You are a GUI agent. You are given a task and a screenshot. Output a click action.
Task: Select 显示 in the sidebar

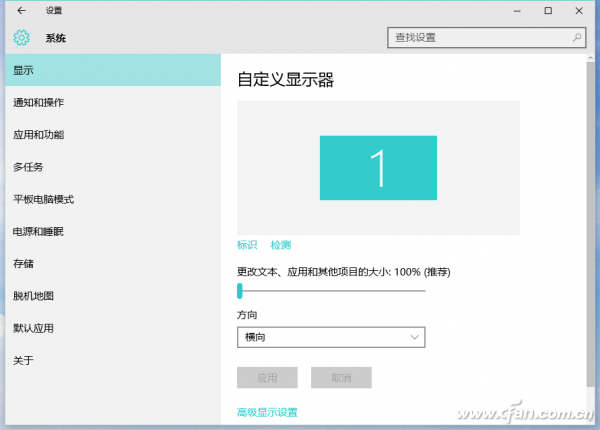tap(113, 70)
